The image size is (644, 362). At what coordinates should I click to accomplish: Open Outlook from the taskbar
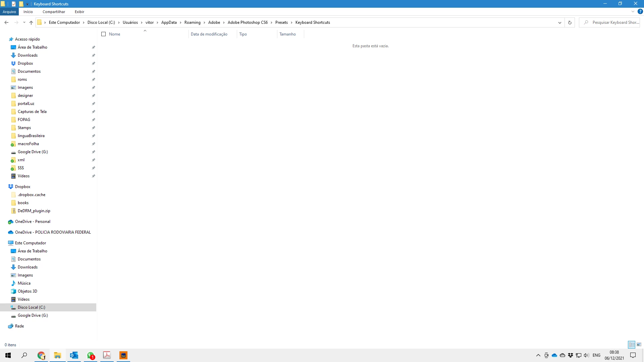(x=74, y=355)
